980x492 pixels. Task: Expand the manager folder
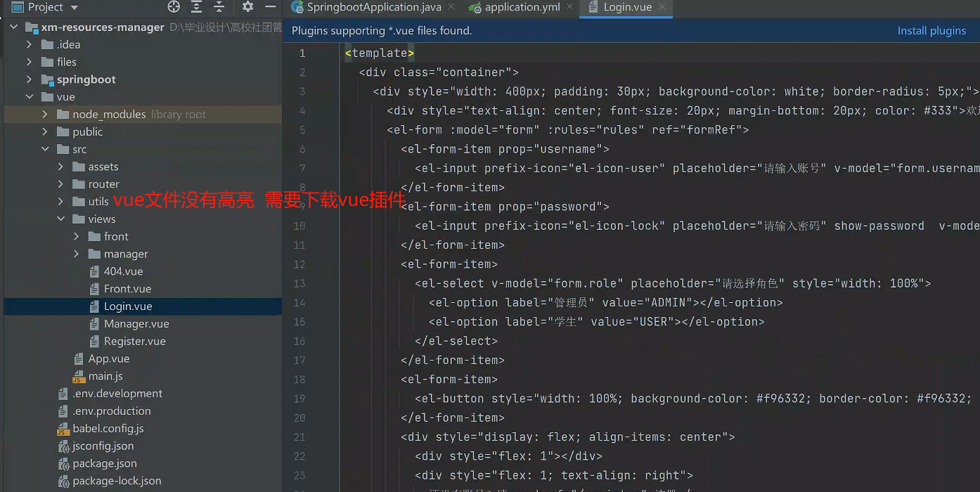click(76, 254)
